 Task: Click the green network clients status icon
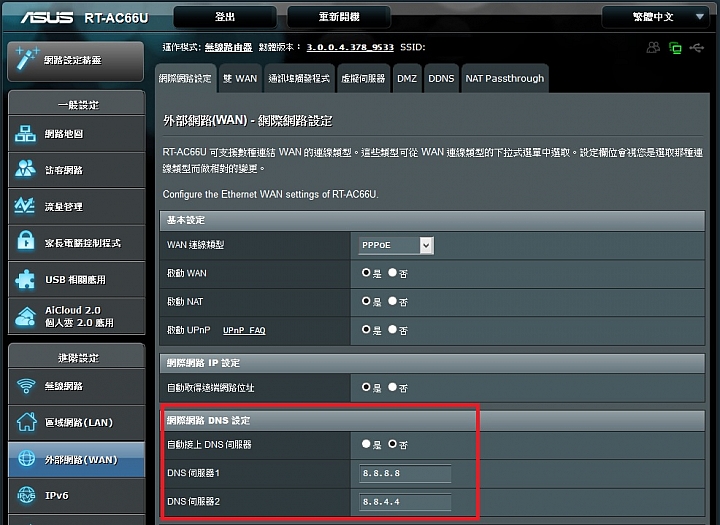point(675,48)
